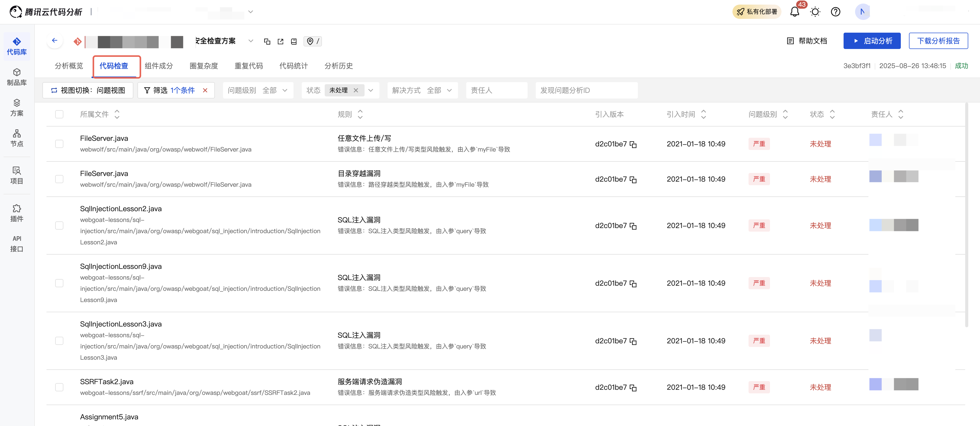The height and width of the screenshot is (426, 980).
Task: Copy commit d2c01be7 in the 任意文件上传/写 row
Action: [x=633, y=144]
